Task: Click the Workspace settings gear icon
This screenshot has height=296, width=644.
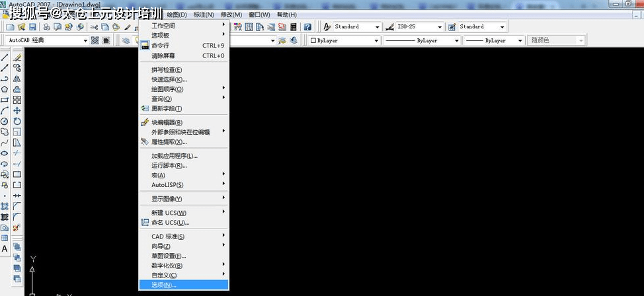Action: [95, 40]
